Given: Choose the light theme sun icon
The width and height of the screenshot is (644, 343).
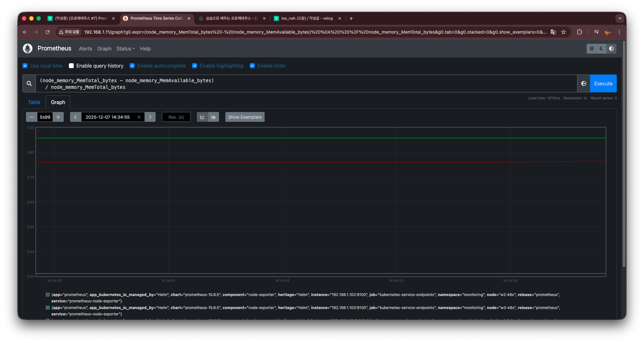Looking at the screenshot, I should tap(591, 49).
